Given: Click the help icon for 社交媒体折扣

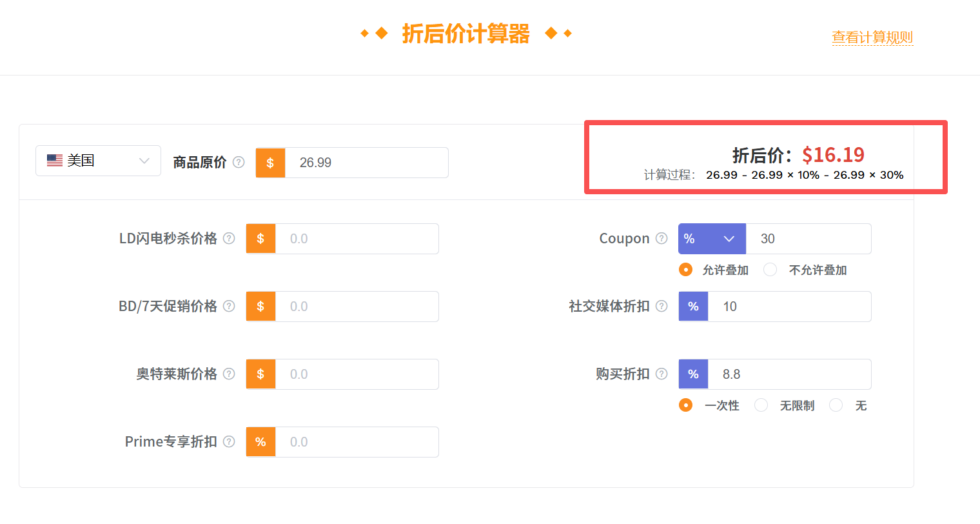Looking at the screenshot, I should (661, 306).
